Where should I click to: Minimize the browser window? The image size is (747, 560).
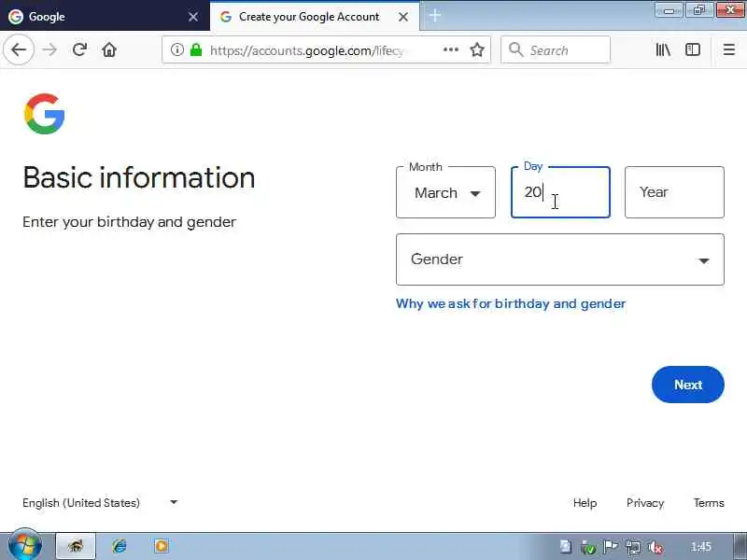[x=669, y=10]
